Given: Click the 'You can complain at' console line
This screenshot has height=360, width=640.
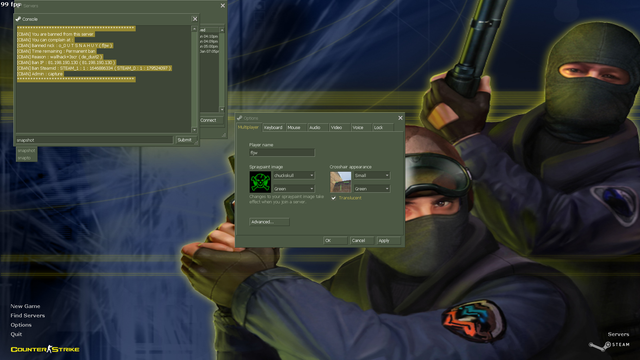Looking at the screenshot, I should coord(45,40).
